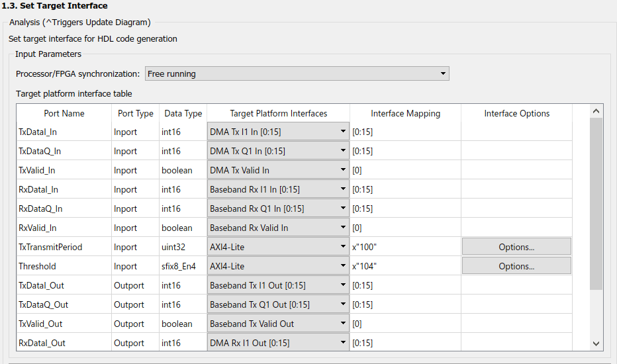617x364 pixels.
Task: Click the vertical scrollbar thumb
Action: tap(596, 204)
